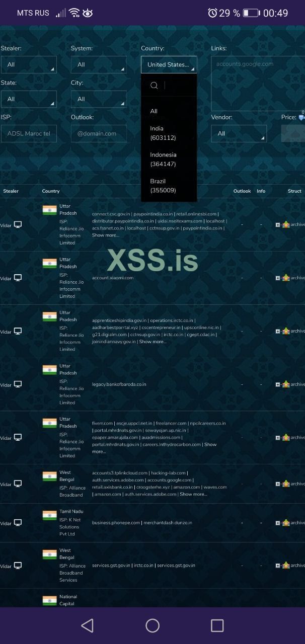The width and height of the screenshot is (305, 644).
Task: Expand struct tree in legacy.bankofbaroda.co.in row
Action: pos(278,384)
